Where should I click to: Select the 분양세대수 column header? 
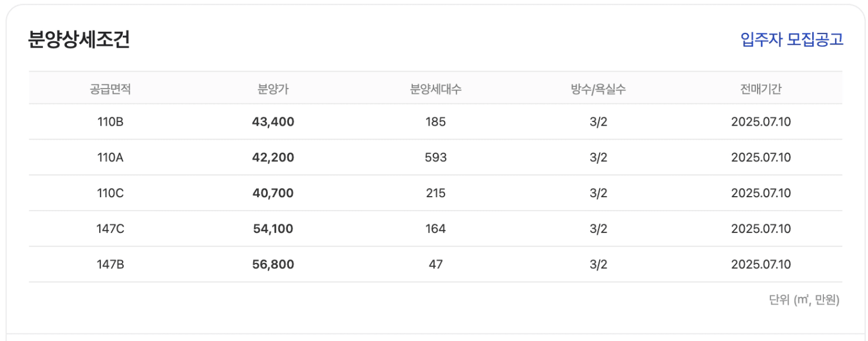coord(435,89)
